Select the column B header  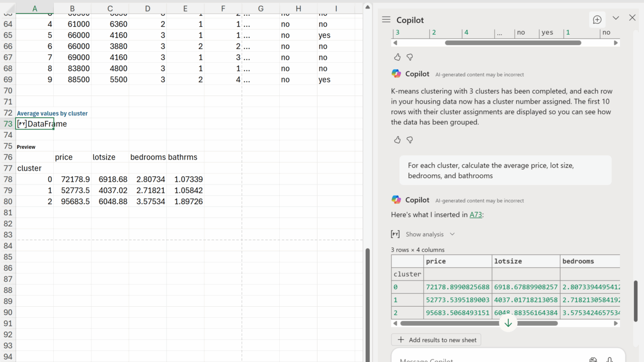click(x=72, y=9)
